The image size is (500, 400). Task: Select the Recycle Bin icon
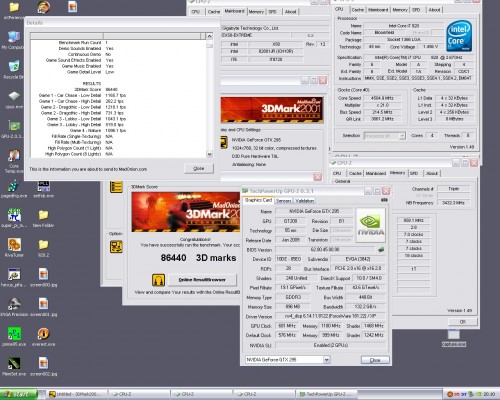(14, 66)
